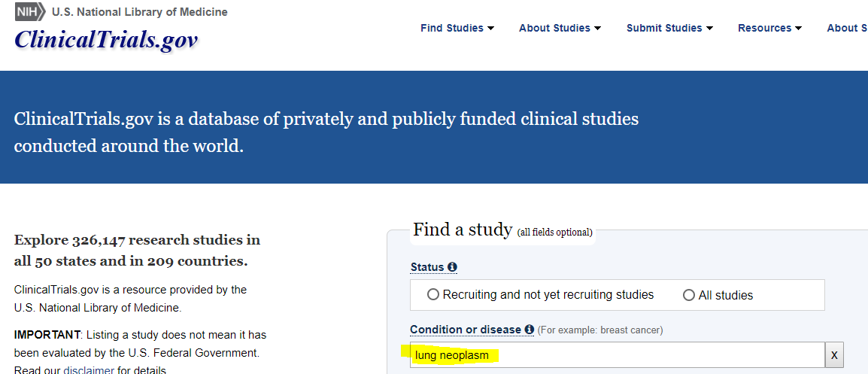
Task: Click the Resources menu caret arrow
Action: pos(798,29)
